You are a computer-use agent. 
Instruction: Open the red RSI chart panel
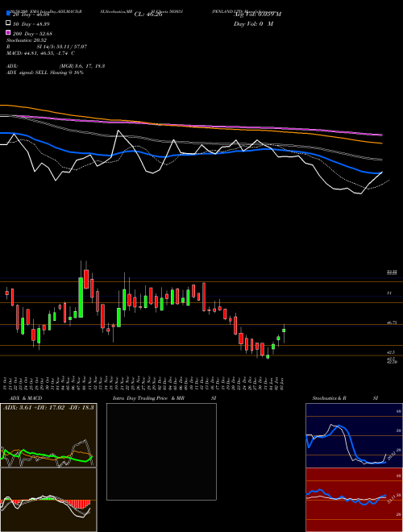[354, 500]
